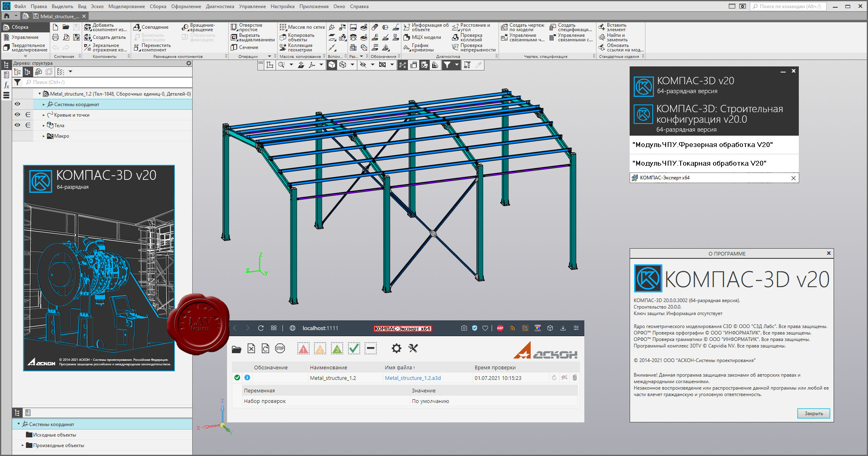The width and height of the screenshot is (868, 456).
Task: Reload page in KOMPAS-Expert browser bar
Action: tap(261, 328)
